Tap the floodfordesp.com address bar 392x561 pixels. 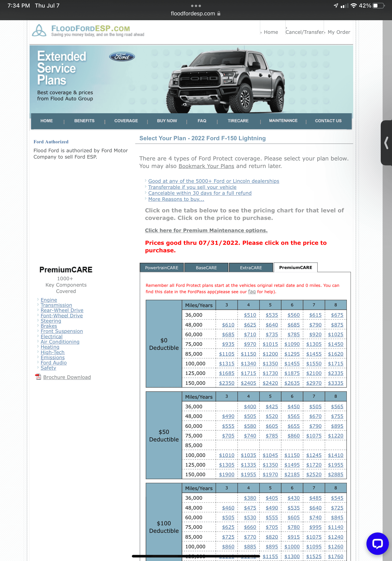[x=196, y=13]
